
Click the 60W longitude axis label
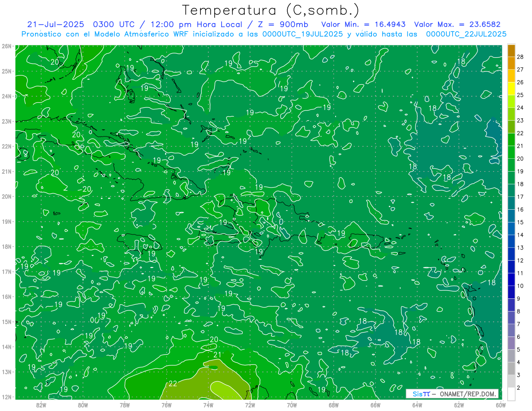point(501,405)
